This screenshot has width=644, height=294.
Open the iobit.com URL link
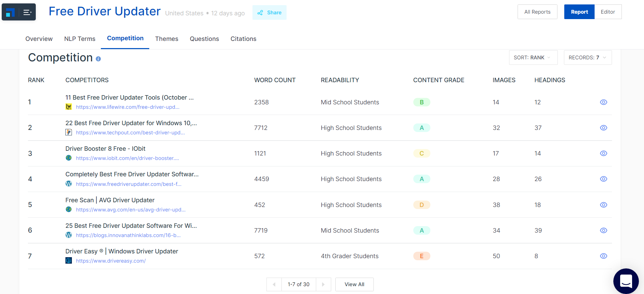[127, 158]
